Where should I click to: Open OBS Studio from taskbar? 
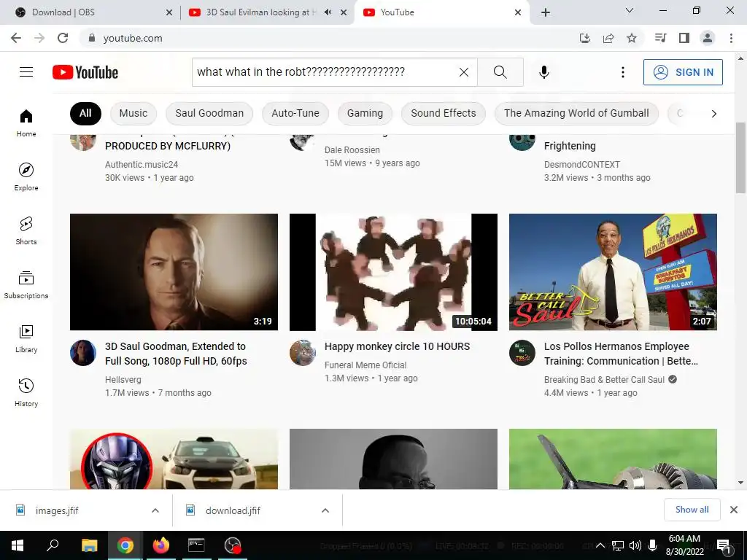click(x=233, y=545)
